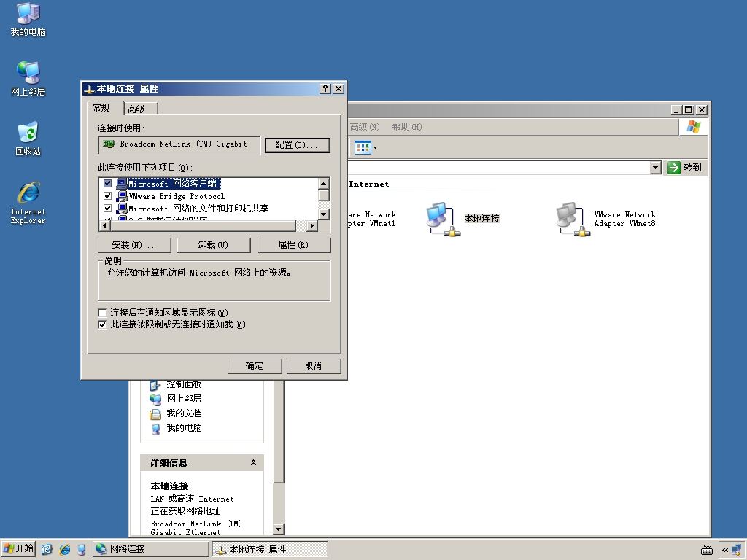Click the 我的文档 link text
Screen dimensions: 747x560
[184, 413]
